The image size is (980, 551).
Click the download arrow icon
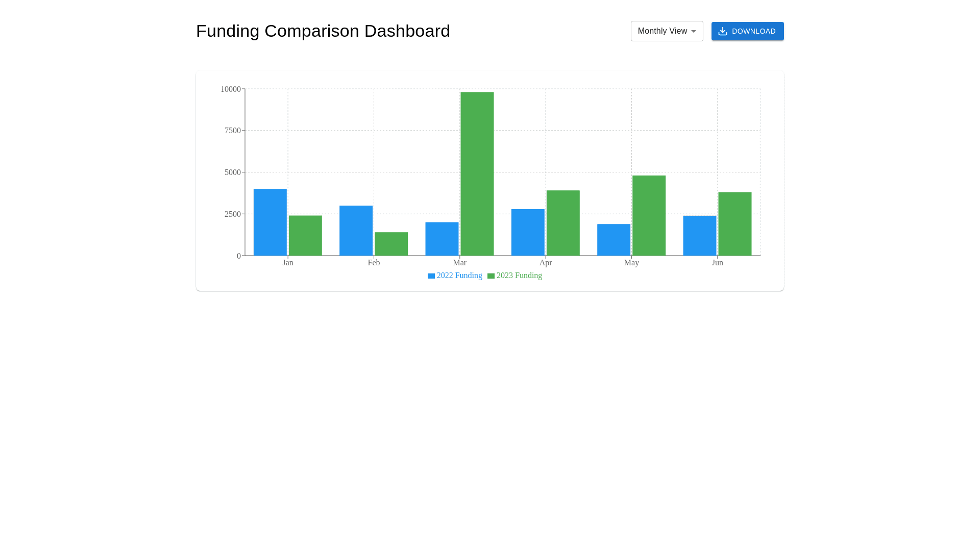(x=722, y=31)
